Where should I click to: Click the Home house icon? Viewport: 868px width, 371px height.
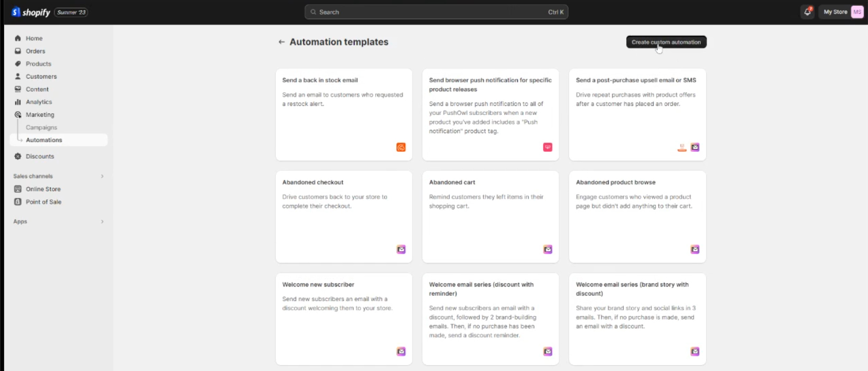[x=18, y=38]
